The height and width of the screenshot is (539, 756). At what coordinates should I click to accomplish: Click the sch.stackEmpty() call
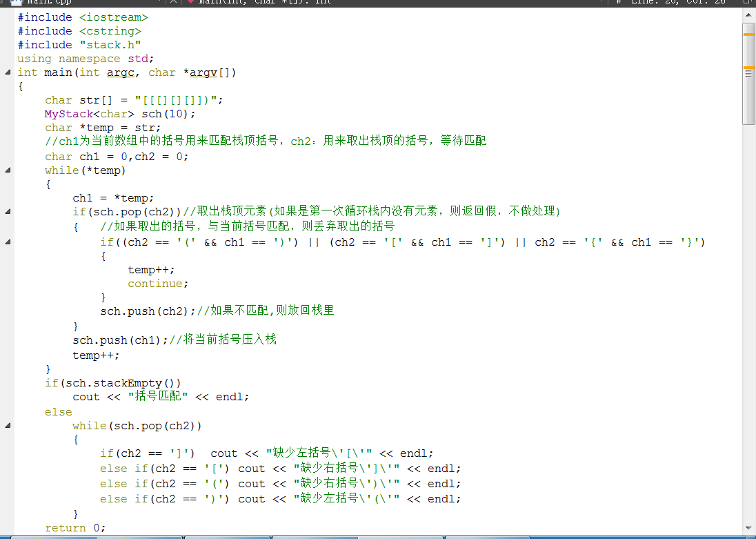click(123, 382)
